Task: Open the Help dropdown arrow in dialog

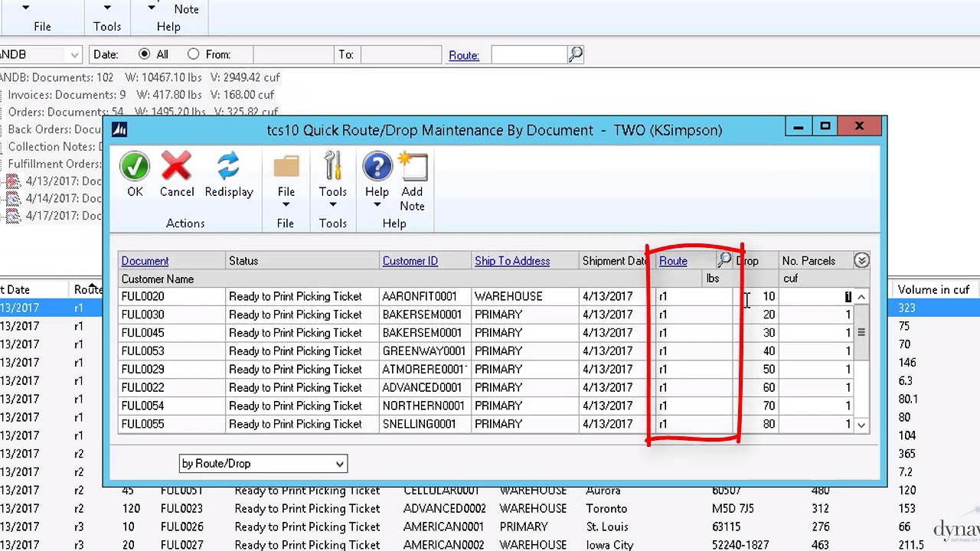Action: click(x=377, y=205)
